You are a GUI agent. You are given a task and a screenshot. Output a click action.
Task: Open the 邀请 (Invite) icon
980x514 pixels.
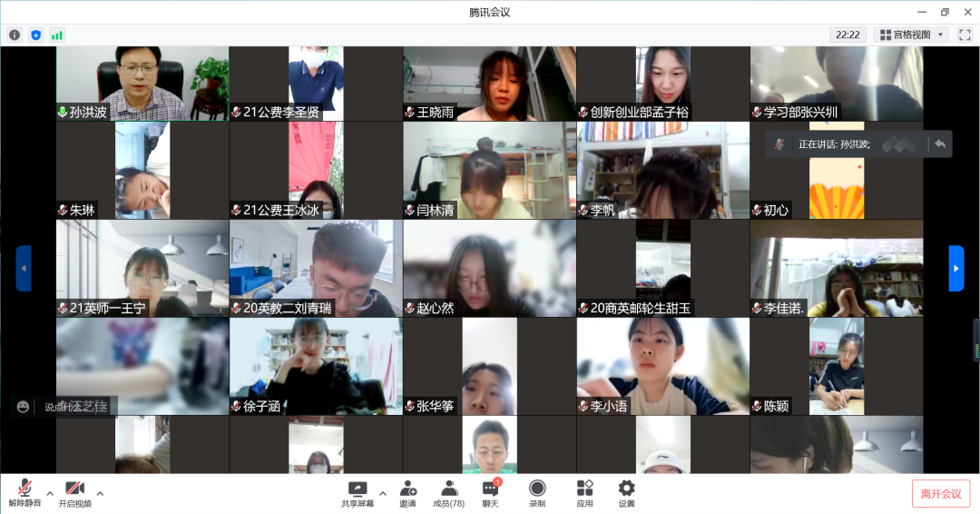point(407,493)
